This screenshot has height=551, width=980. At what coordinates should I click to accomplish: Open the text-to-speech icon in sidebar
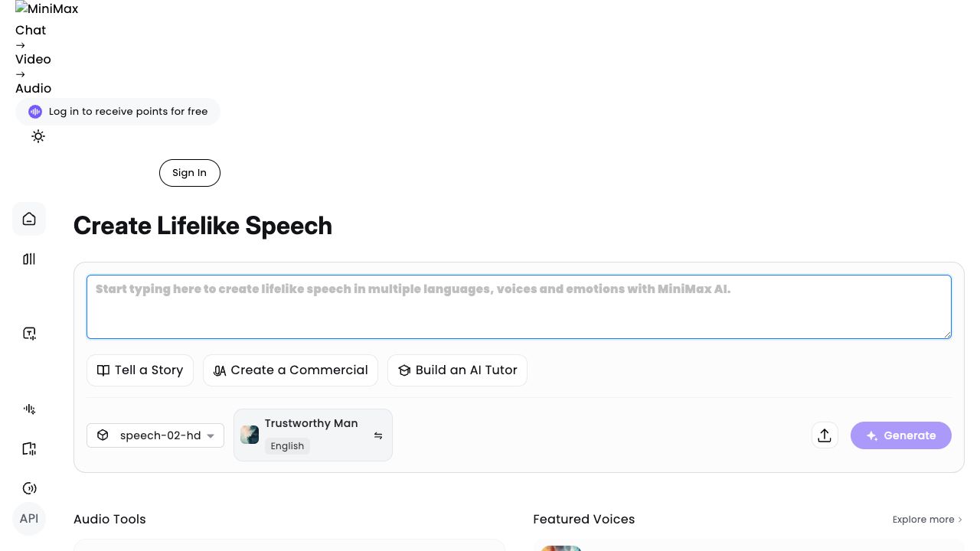coord(29,333)
